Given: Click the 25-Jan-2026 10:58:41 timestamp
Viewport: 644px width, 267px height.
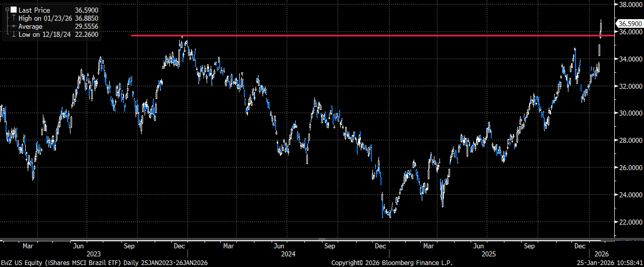Looking at the screenshot, I should point(610,263).
